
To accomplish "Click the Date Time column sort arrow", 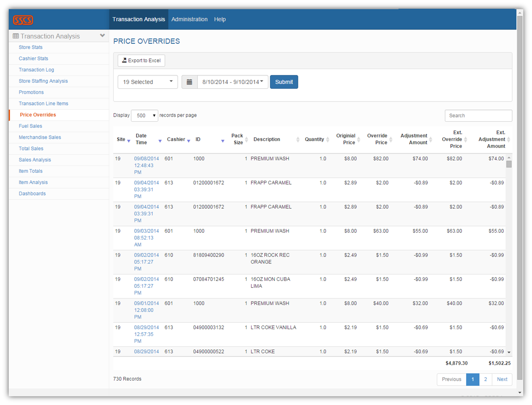I will [x=160, y=141].
